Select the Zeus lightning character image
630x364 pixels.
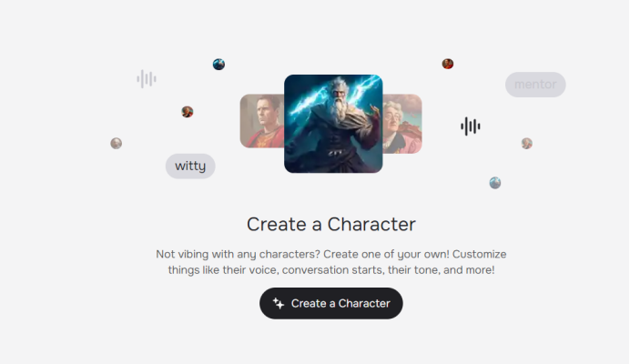coord(333,124)
